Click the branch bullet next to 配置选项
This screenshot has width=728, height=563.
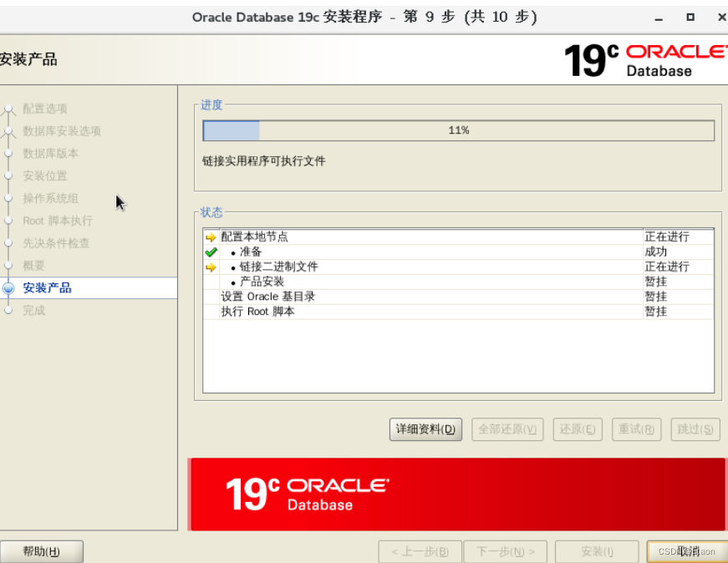coord(8,110)
